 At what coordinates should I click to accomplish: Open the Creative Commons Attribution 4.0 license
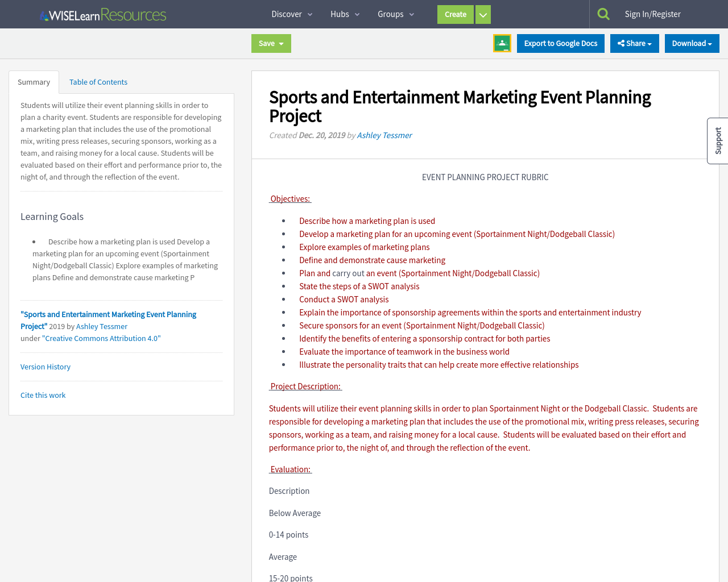[x=101, y=338]
